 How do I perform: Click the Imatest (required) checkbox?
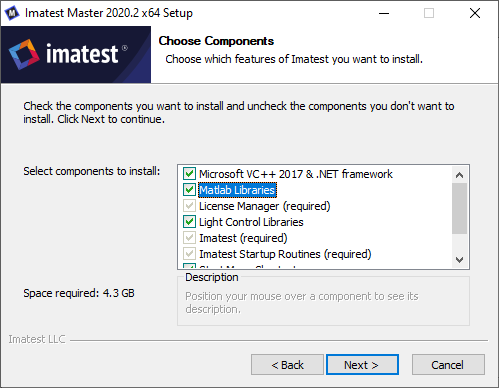click(189, 238)
